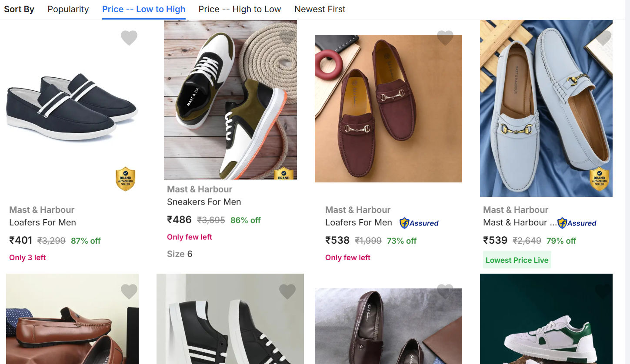Open maroon suede loafers product image
This screenshot has height=364, width=630.
tap(388, 109)
